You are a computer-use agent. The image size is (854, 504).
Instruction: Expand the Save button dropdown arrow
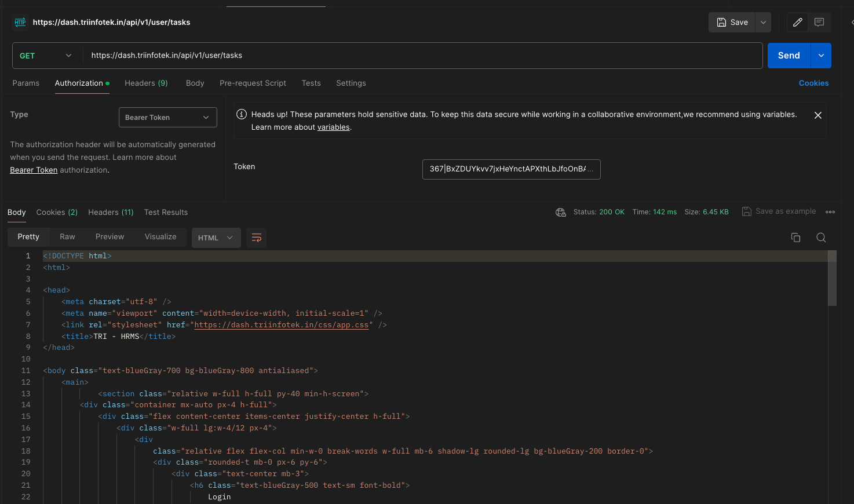click(x=763, y=22)
